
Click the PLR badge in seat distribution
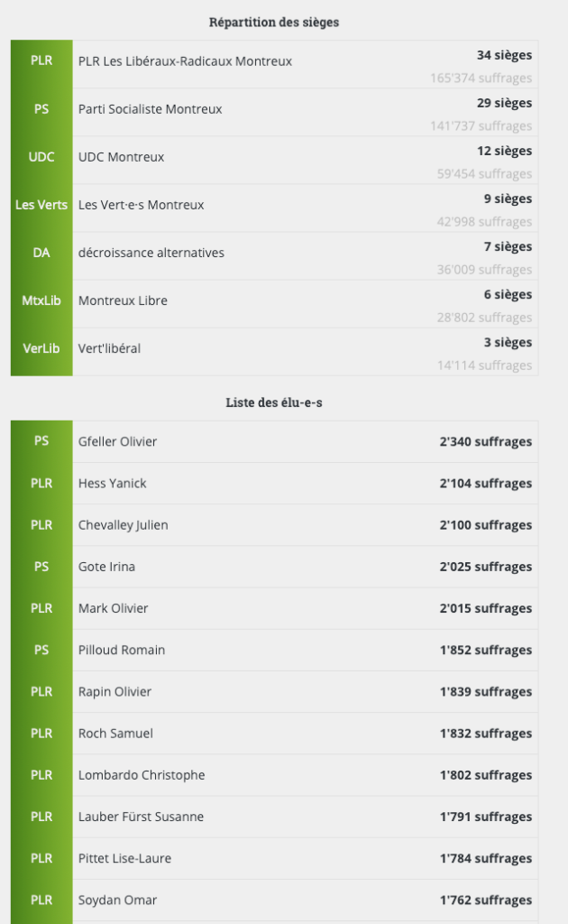coord(41,61)
